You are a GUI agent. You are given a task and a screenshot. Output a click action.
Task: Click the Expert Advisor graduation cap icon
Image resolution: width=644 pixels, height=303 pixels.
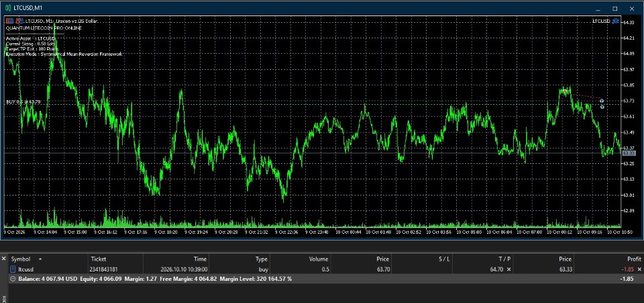615,21
